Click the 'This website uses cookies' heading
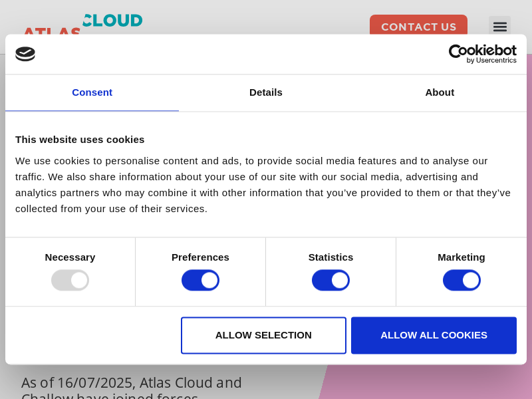 [x=80, y=139]
